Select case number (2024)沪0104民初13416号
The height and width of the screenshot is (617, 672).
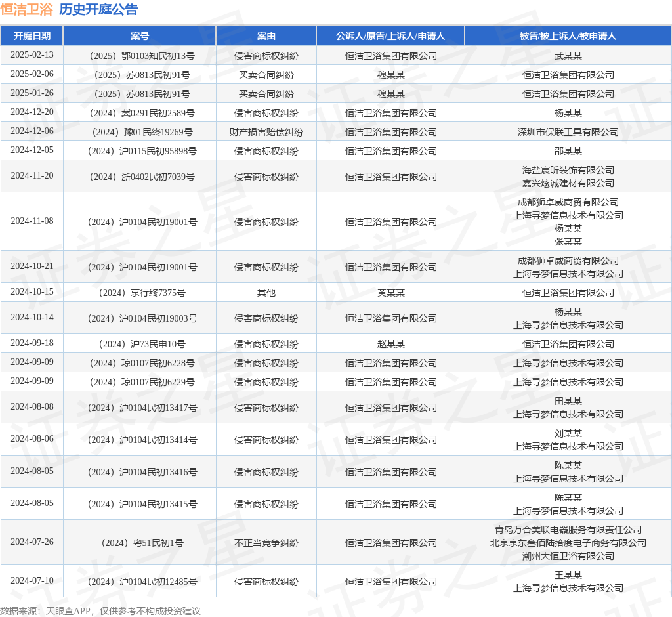click(142, 472)
